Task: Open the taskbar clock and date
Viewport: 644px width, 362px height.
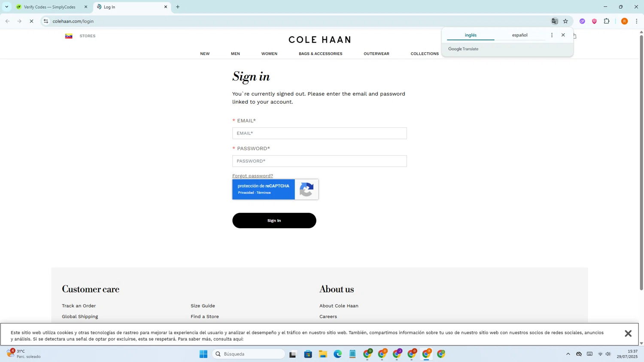Action: pyautogui.click(x=627, y=354)
